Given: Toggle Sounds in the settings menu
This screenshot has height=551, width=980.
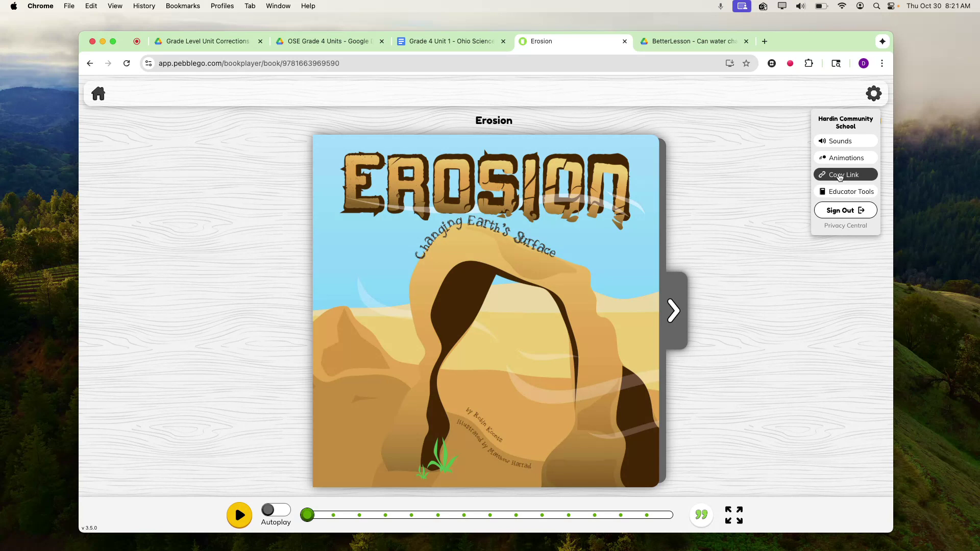Looking at the screenshot, I should click(x=845, y=141).
